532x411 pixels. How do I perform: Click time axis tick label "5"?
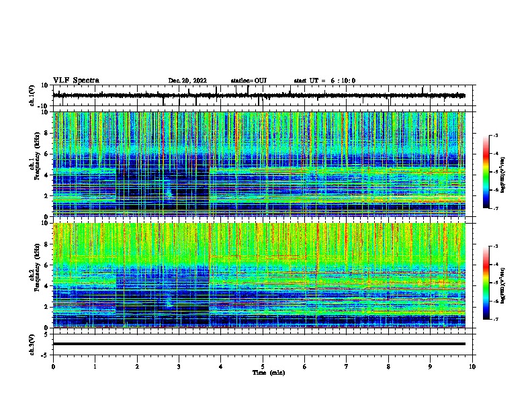tap(263, 367)
